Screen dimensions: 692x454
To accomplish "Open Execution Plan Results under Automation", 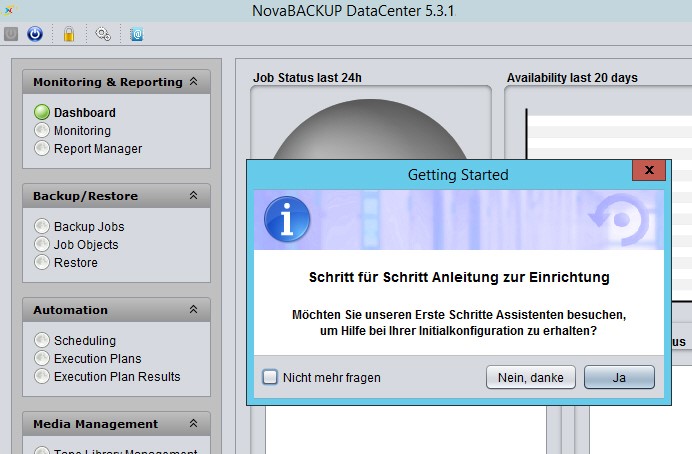I will pos(107,377).
